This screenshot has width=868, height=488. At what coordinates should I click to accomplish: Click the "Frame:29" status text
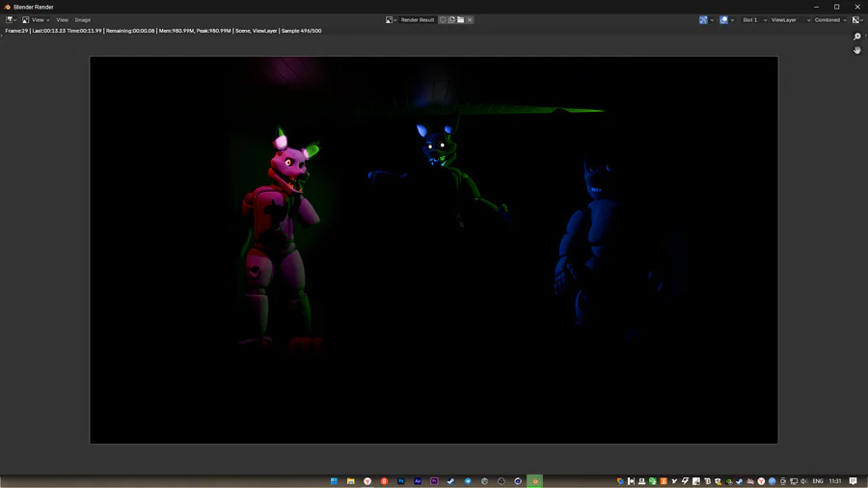click(x=16, y=31)
